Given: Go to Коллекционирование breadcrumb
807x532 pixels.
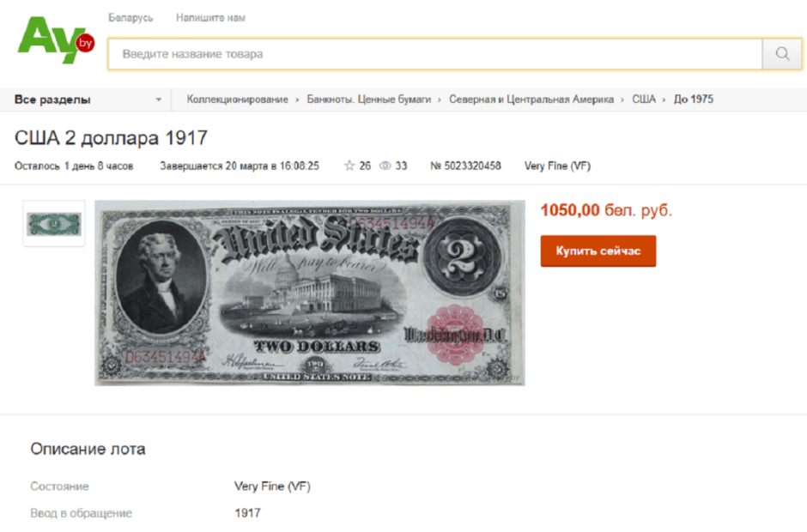Looking at the screenshot, I should [237, 100].
